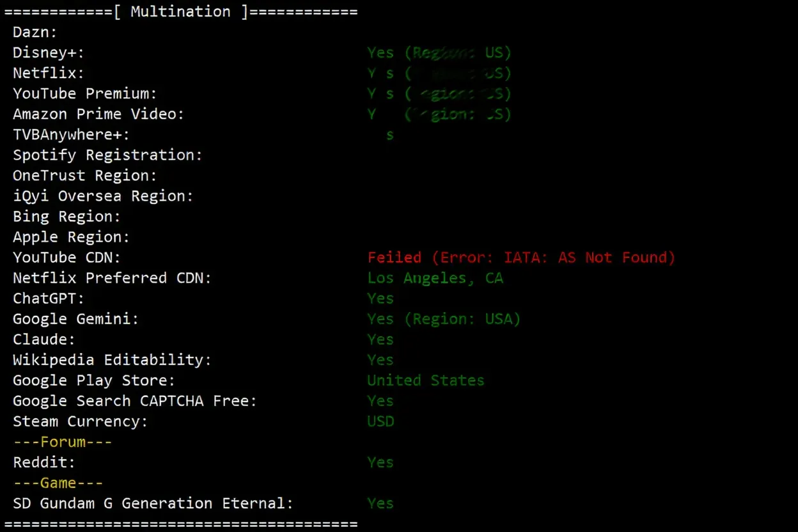798x532 pixels.
Task: Click the Netflix Preferred CDN: label
Action: pos(112,278)
